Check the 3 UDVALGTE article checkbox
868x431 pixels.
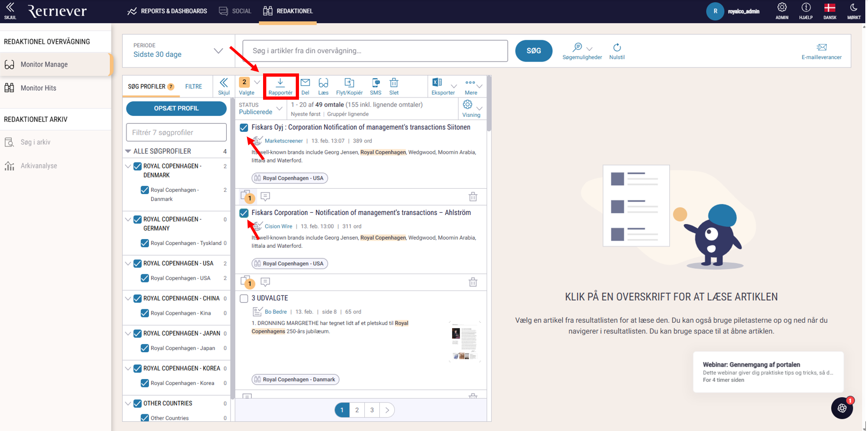[244, 299]
